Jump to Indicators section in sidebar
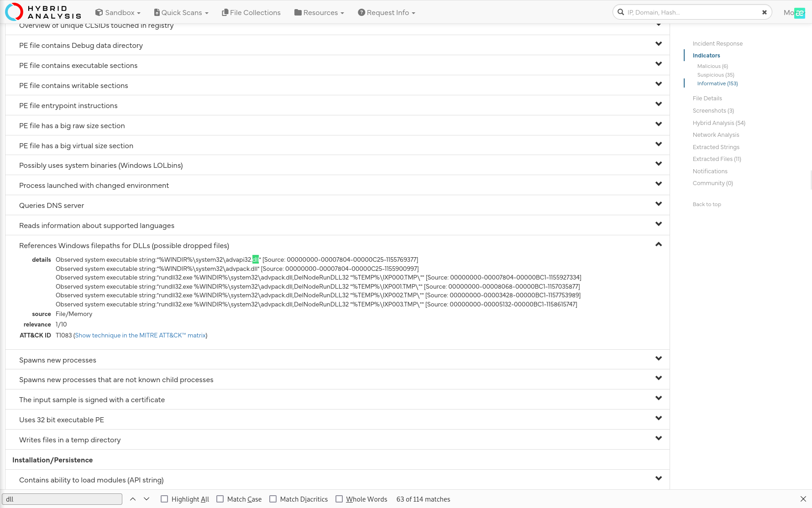812x508 pixels. 706,55
